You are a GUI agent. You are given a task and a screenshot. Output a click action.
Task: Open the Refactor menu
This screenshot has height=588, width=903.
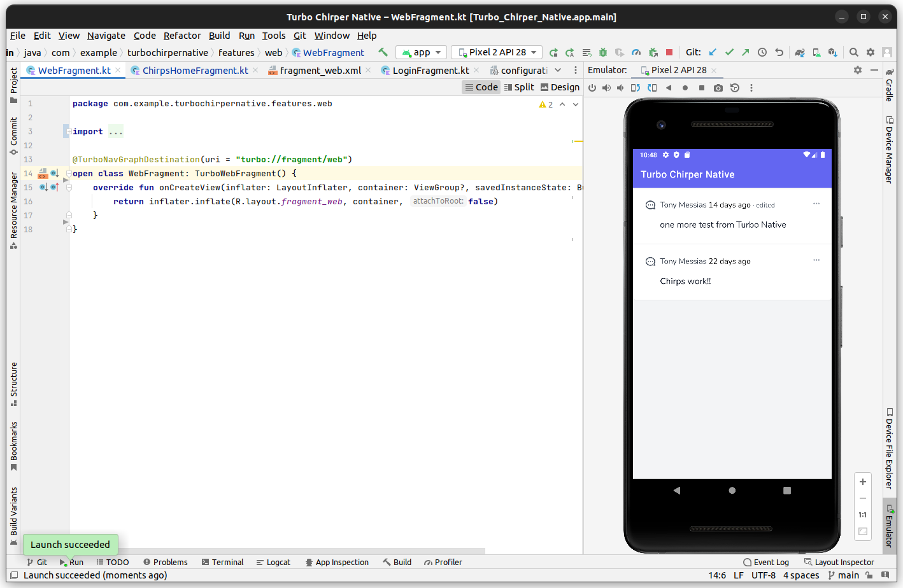click(x=182, y=36)
